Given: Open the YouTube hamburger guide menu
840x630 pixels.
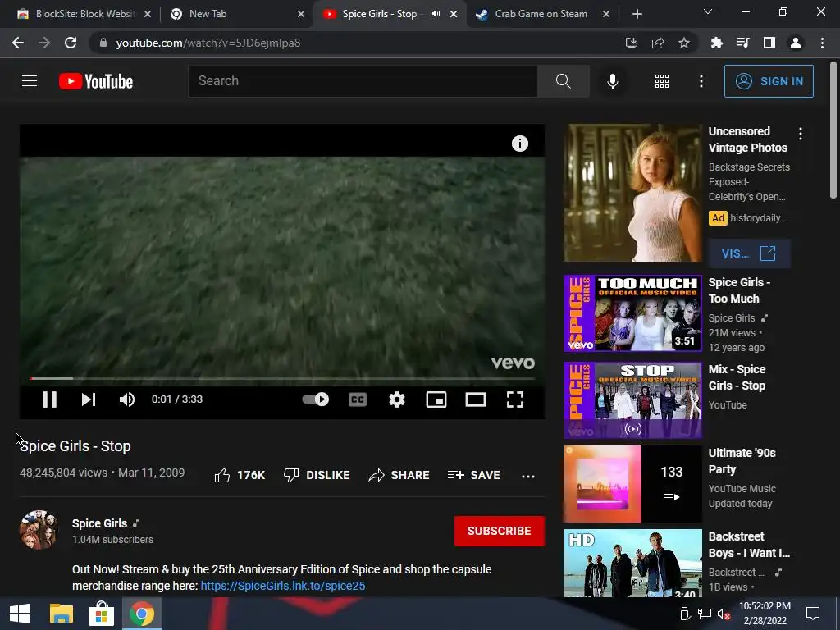Looking at the screenshot, I should click(x=30, y=81).
